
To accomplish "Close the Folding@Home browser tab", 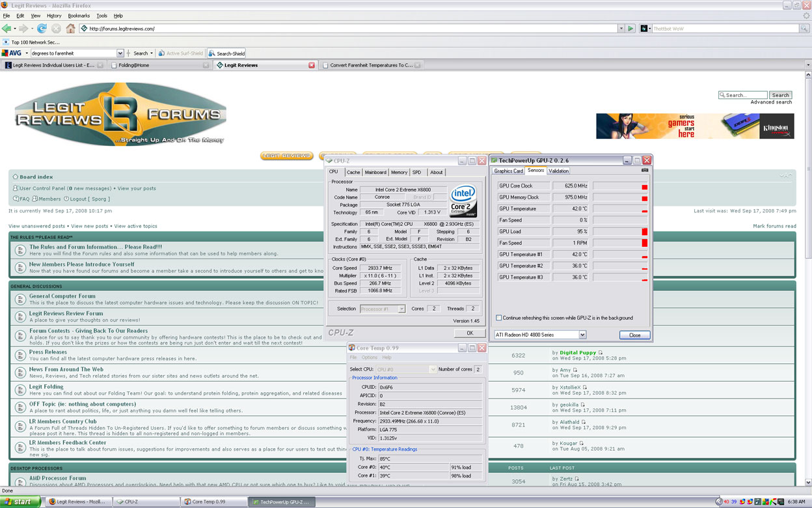I will pos(206,65).
